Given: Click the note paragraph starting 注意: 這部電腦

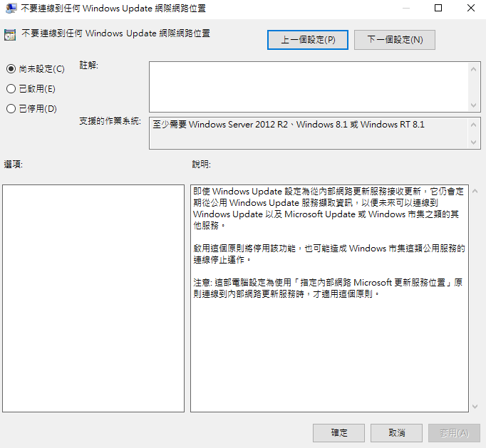Looking at the screenshot, I should (x=328, y=288).
